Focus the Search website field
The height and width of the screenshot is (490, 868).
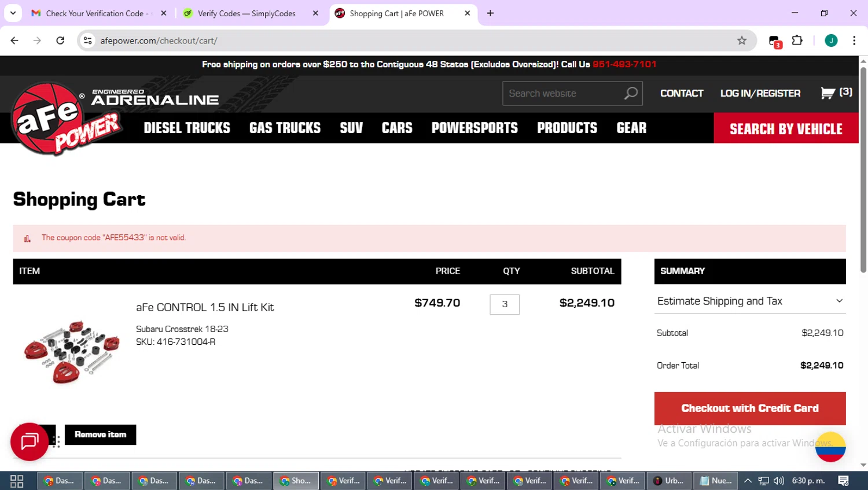[562, 94]
